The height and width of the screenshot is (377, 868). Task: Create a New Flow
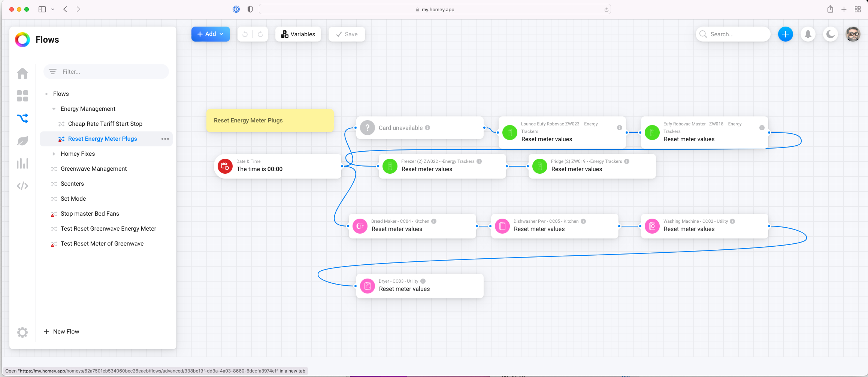click(61, 332)
